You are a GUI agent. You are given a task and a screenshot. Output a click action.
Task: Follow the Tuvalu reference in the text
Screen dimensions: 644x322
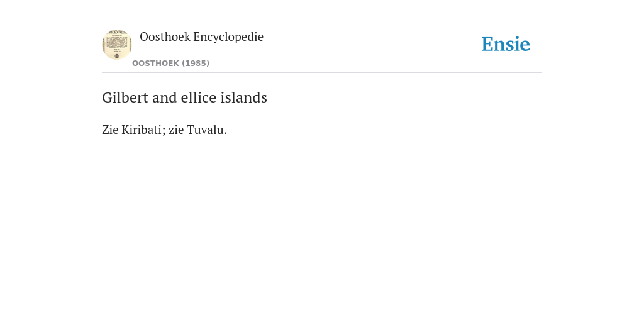point(205,130)
